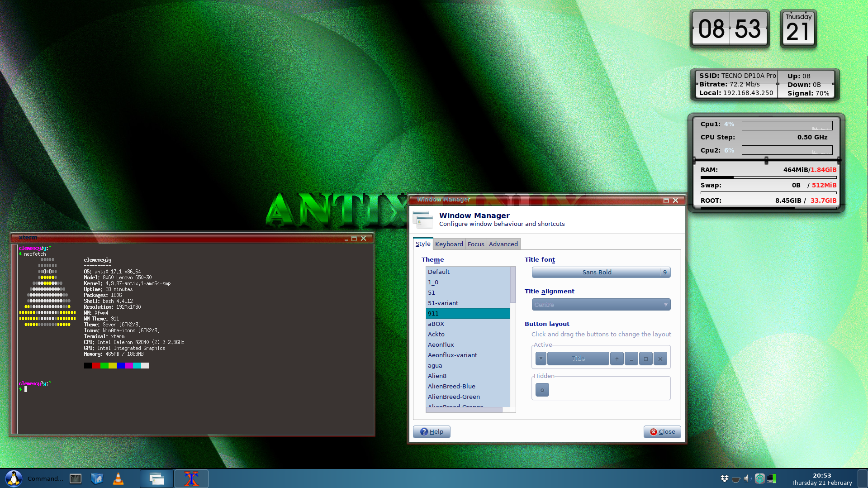Image resolution: width=868 pixels, height=488 pixels.
Task: Click the Help button
Action: coord(432,431)
